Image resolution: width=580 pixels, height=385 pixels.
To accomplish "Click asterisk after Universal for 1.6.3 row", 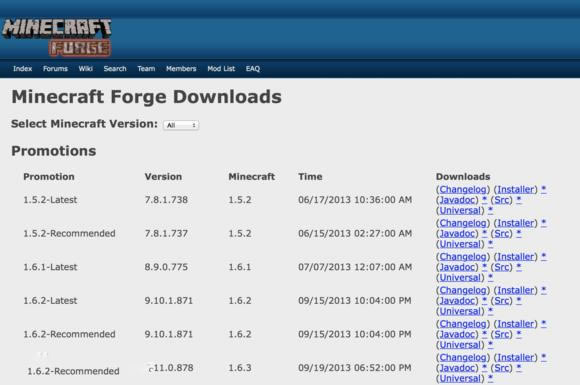I will (490, 378).
